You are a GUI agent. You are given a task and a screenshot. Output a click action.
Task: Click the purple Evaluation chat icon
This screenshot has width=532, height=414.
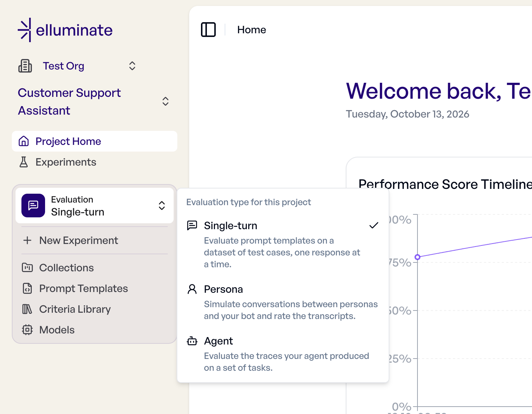(x=33, y=206)
